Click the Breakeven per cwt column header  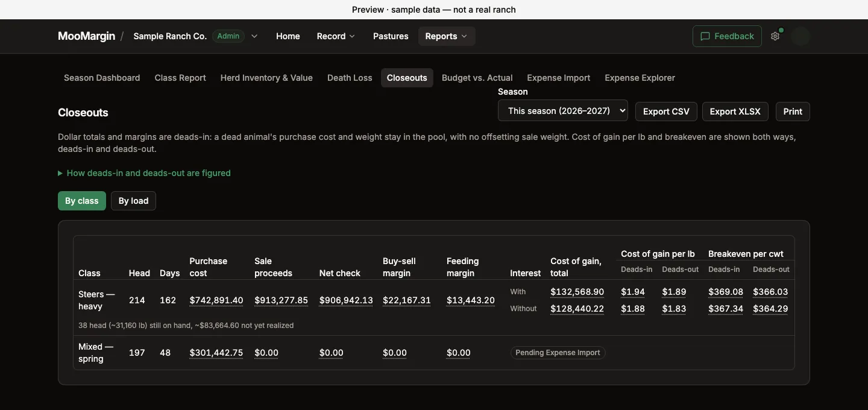point(746,254)
